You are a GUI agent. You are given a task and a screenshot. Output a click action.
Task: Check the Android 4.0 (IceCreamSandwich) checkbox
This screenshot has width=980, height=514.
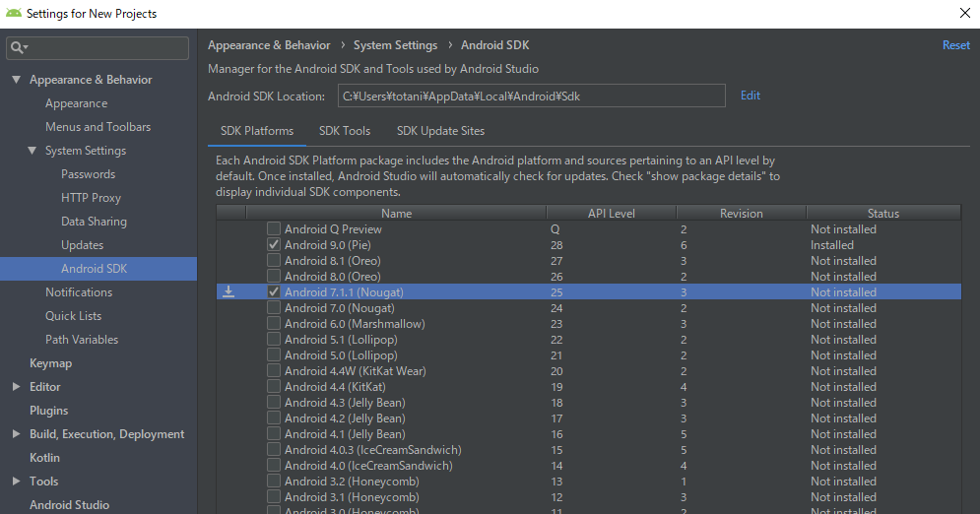[273, 465]
